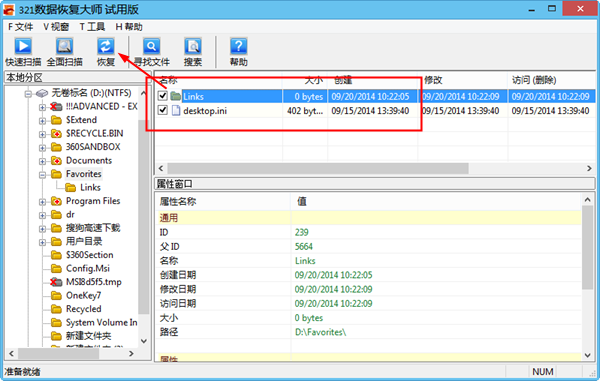Select the Config.Msi folder icon
This screenshot has height=381, width=600.
pos(56,269)
